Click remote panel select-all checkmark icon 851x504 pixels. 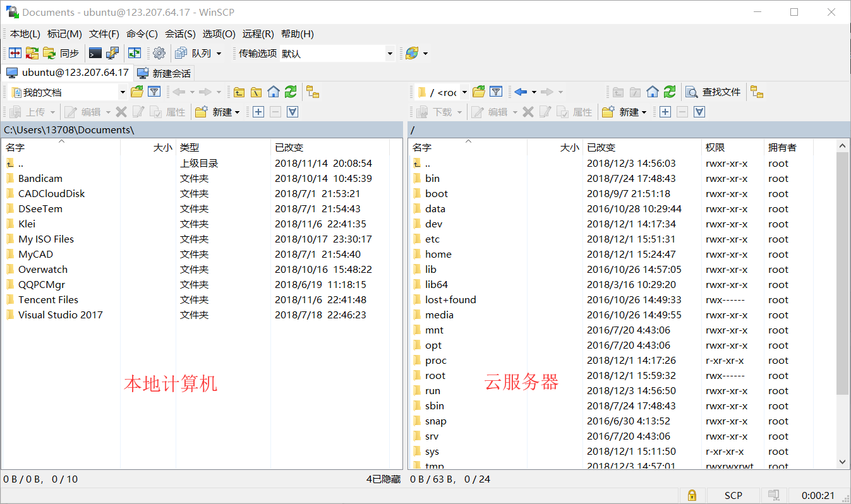pos(699,112)
